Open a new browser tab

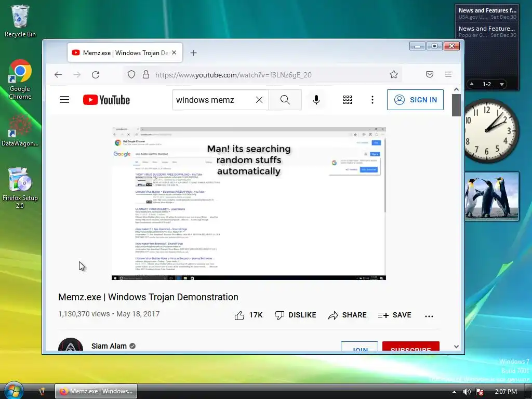(x=193, y=53)
